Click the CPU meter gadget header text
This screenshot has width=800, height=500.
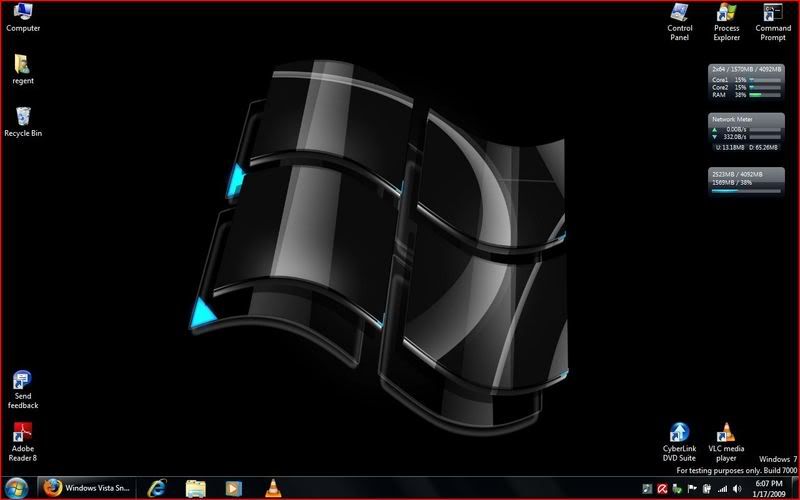[747, 69]
